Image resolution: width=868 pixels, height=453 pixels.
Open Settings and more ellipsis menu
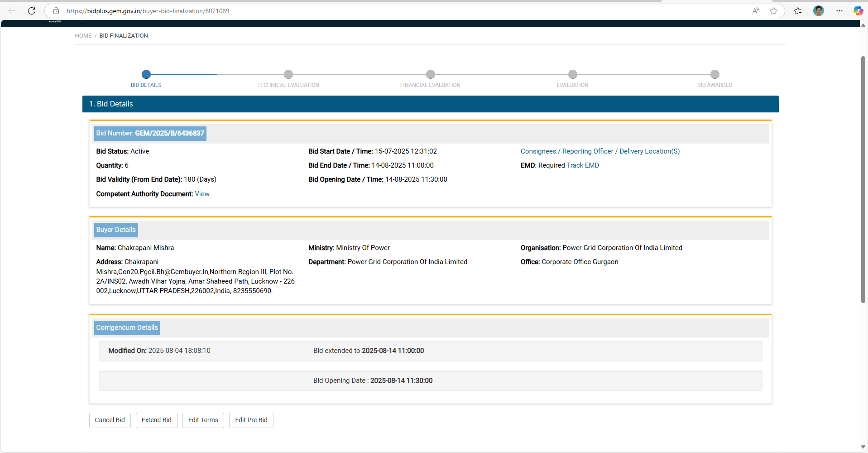[x=839, y=11]
